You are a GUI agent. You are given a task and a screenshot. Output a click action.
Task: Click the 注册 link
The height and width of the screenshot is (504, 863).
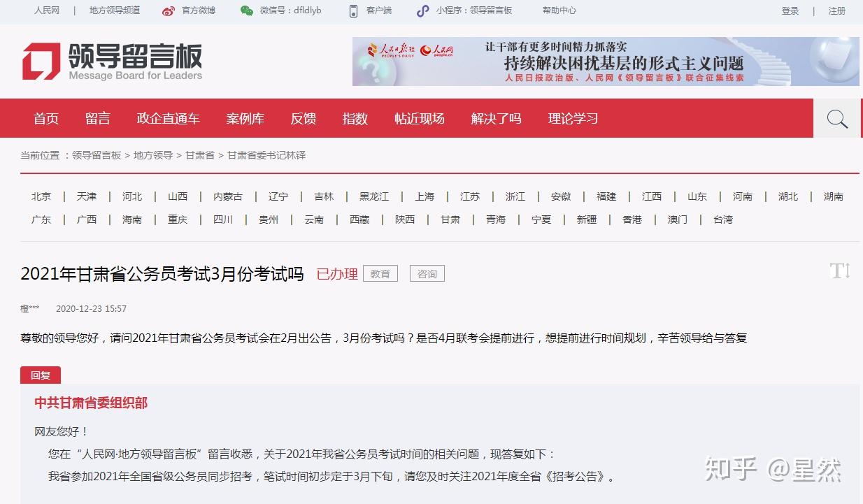(837, 10)
